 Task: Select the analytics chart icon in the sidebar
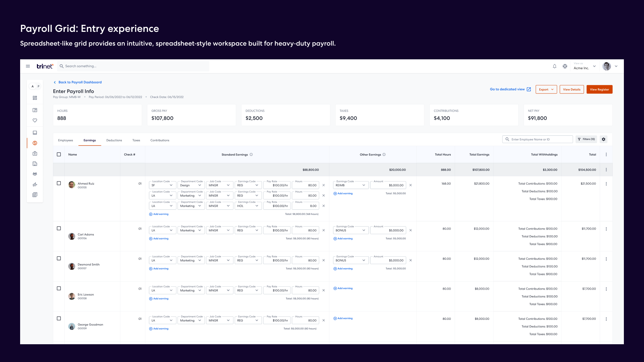(35, 184)
